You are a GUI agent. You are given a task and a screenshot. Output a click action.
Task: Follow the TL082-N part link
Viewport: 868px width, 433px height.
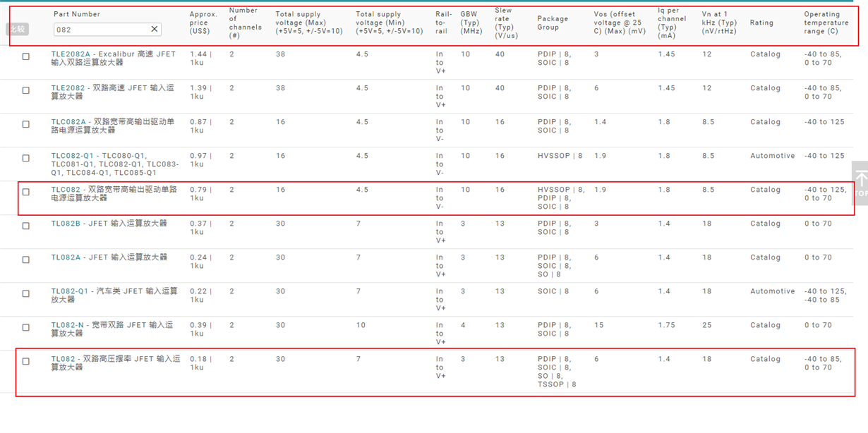67,325
